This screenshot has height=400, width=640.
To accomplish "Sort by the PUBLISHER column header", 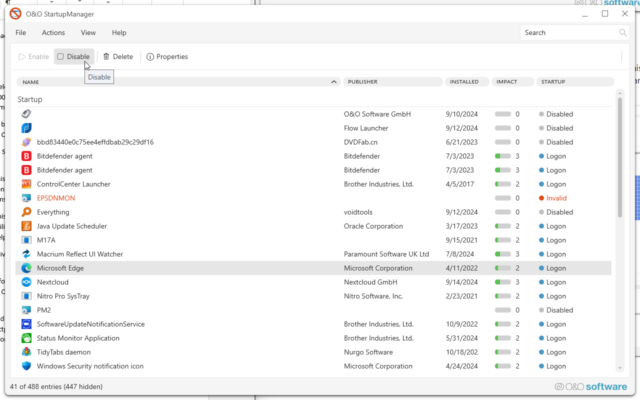I will point(393,82).
